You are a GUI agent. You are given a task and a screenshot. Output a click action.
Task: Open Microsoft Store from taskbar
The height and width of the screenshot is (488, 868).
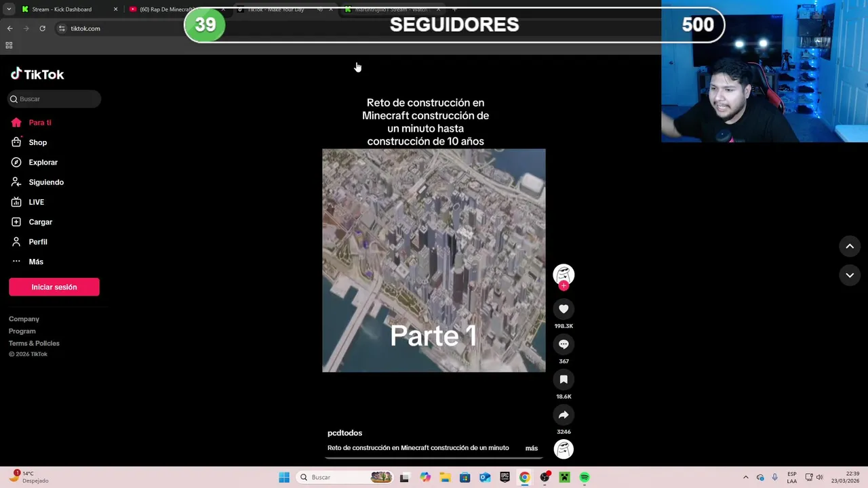(465, 477)
